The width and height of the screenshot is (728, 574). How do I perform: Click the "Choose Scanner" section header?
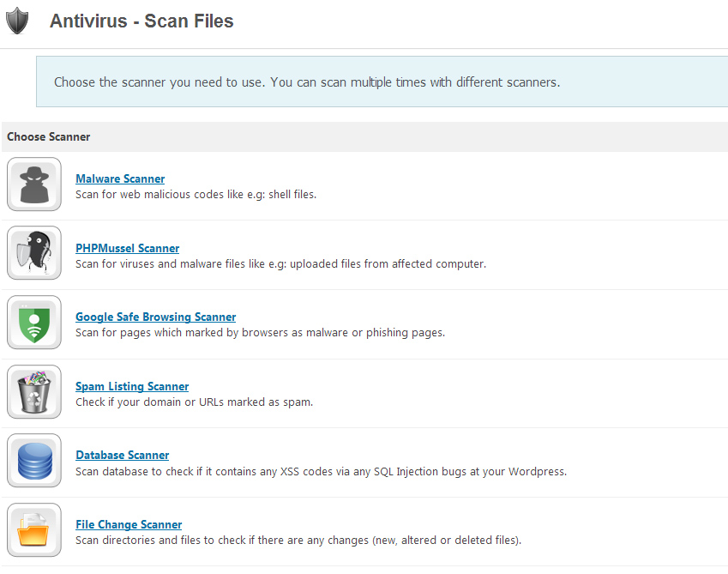click(x=49, y=137)
